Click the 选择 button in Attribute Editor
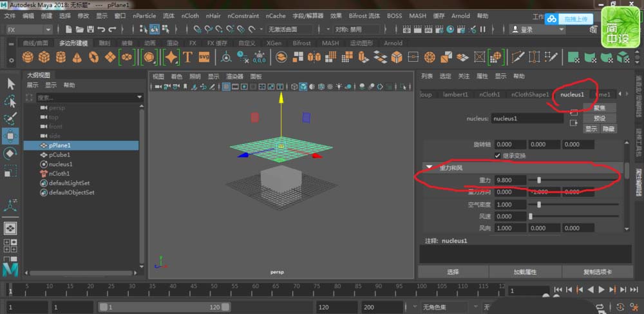Image resolution: width=644 pixels, height=314 pixels. click(x=453, y=272)
